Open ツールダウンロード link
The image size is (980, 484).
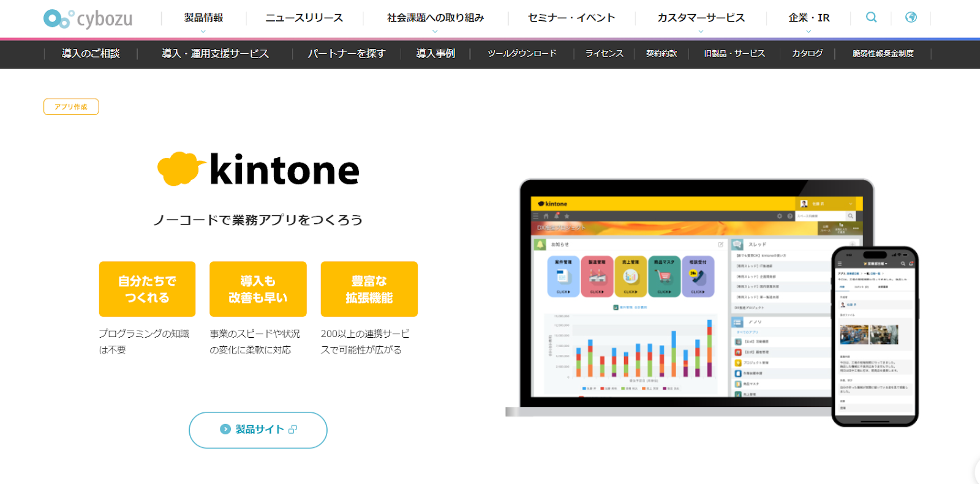tap(522, 54)
